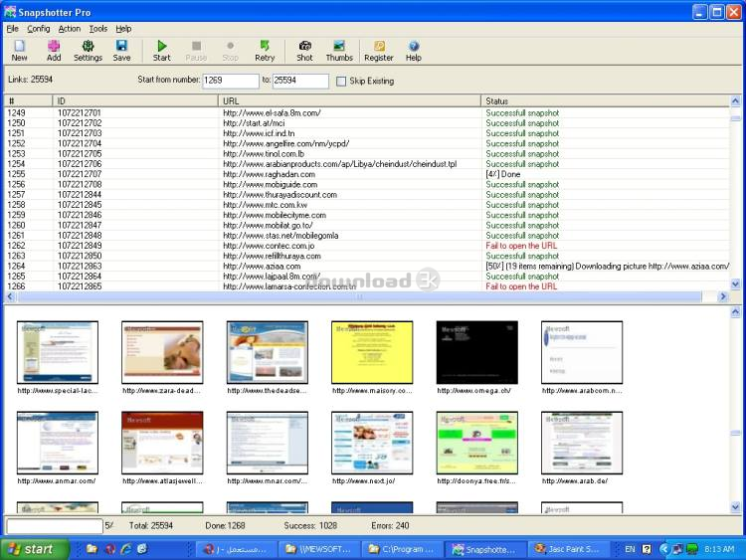Select the anmar.com thumbnail
This screenshot has width=746, height=560.
[x=58, y=443]
